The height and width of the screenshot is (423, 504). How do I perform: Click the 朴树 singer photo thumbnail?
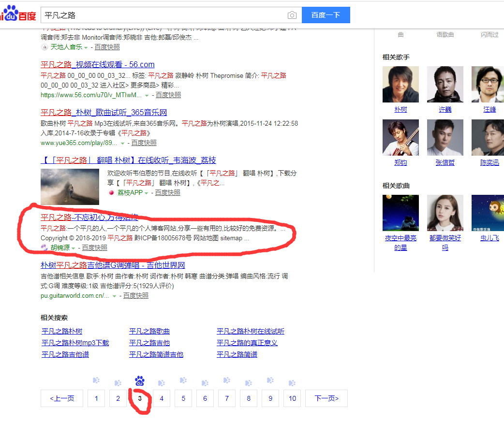point(400,85)
